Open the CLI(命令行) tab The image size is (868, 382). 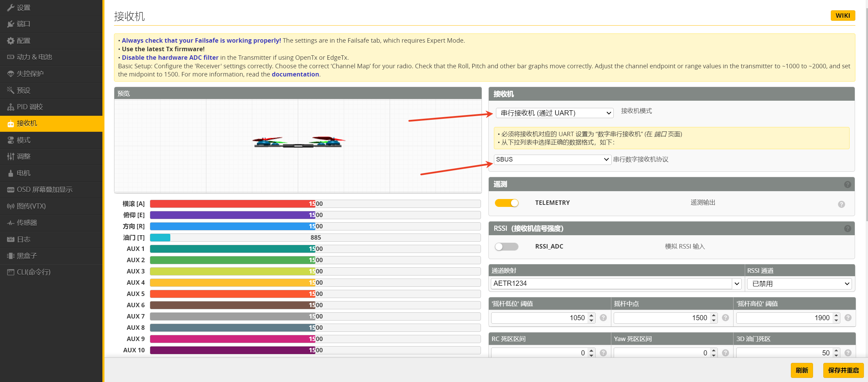click(x=33, y=272)
